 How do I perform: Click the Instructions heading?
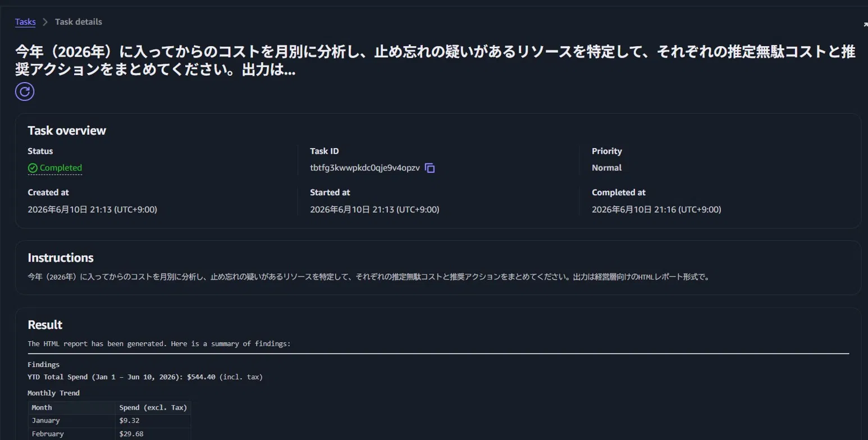[61, 258]
